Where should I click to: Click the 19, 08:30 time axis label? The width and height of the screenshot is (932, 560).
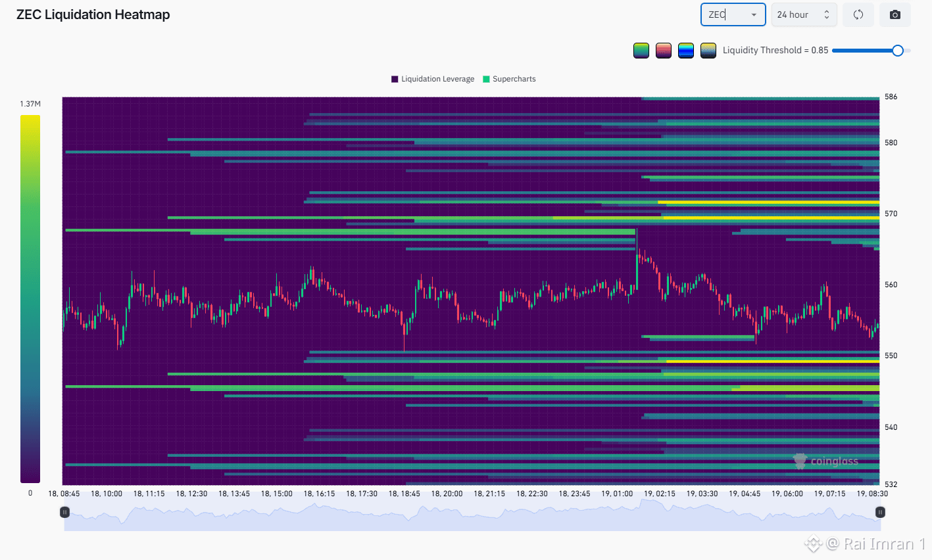click(872, 494)
